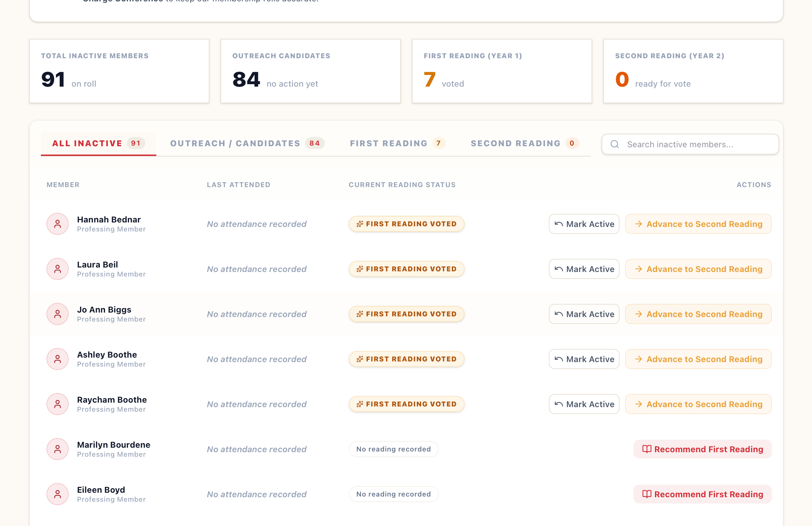This screenshot has height=526, width=812.
Task: Click the First Reading (Year 1) card
Action: point(502,71)
